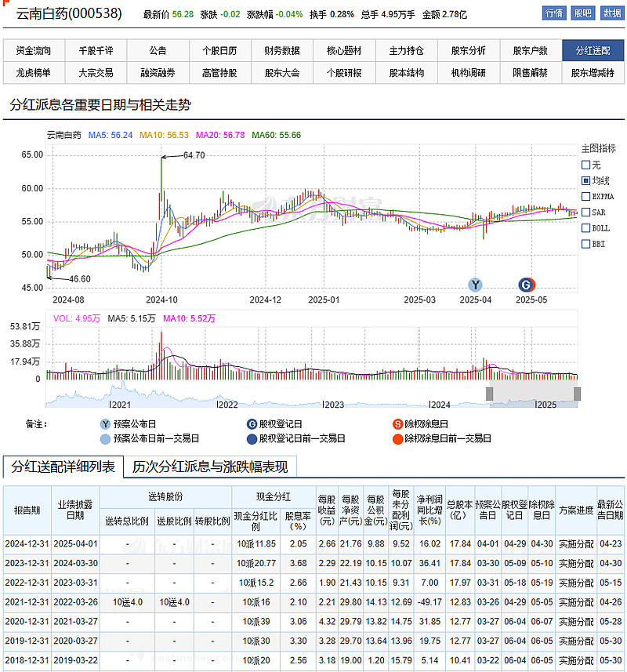Click the 除权除息日前一交易日 legend dot
Viewport: 627px width, 672px height.
point(397,438)
